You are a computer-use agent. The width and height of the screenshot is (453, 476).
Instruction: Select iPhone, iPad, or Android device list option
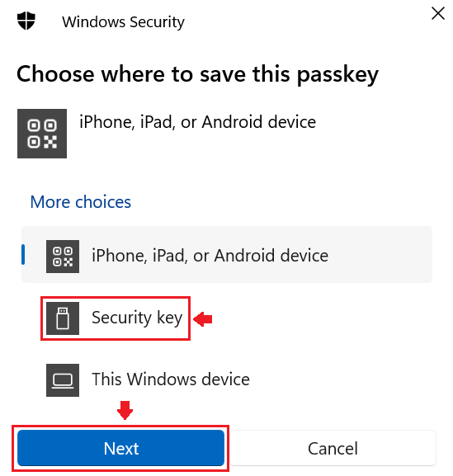226,255
